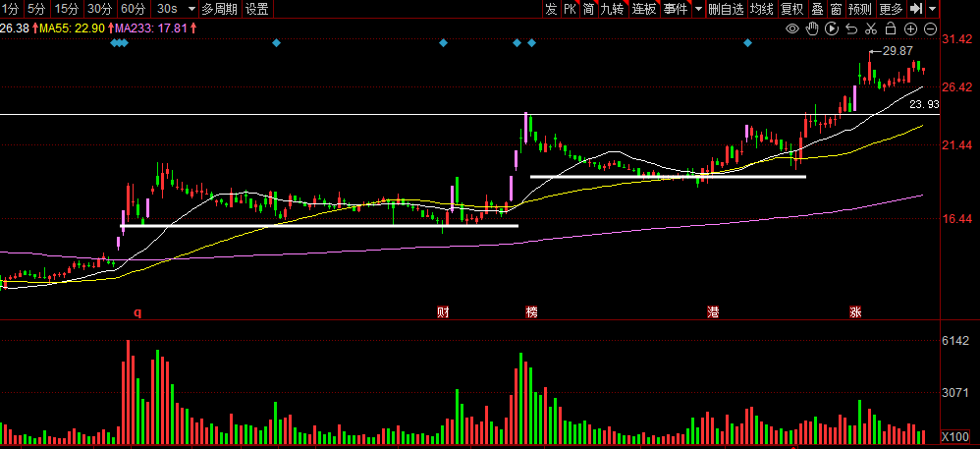
Task: Zoom out with the minus circle icon
Action: click(x=930, y=28)
